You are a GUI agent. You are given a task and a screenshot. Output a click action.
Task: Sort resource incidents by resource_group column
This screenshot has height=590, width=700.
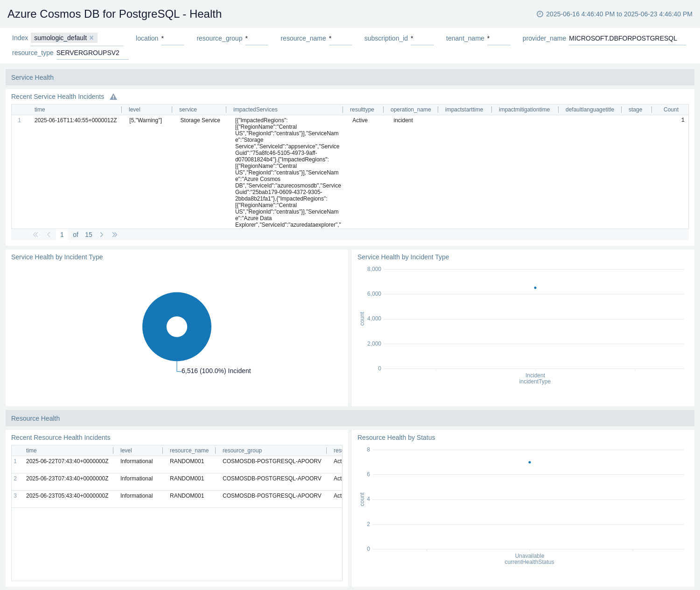242,451
